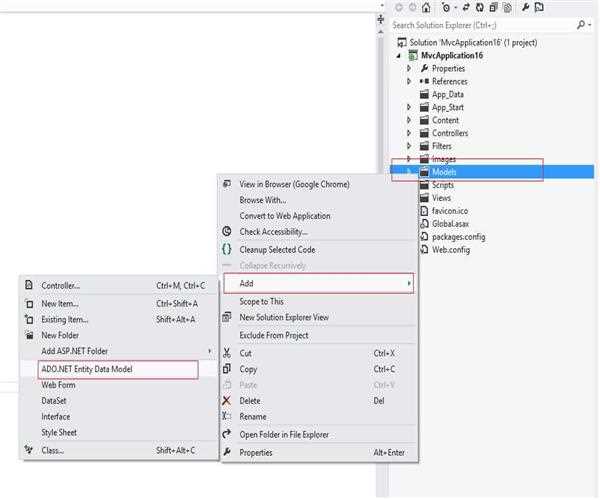600x500 pixels.
Task: Open Properties via the wrench toolbar icon
Action: (523, 7)
